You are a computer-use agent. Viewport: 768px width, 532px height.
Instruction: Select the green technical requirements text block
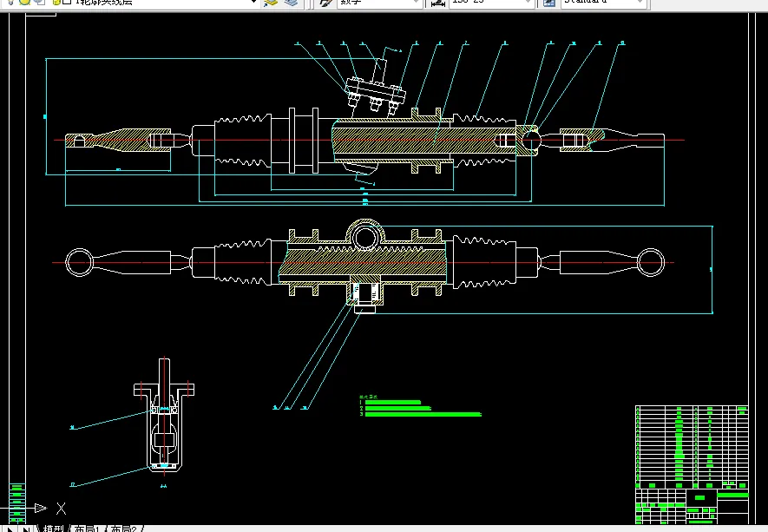pos(420,407)
